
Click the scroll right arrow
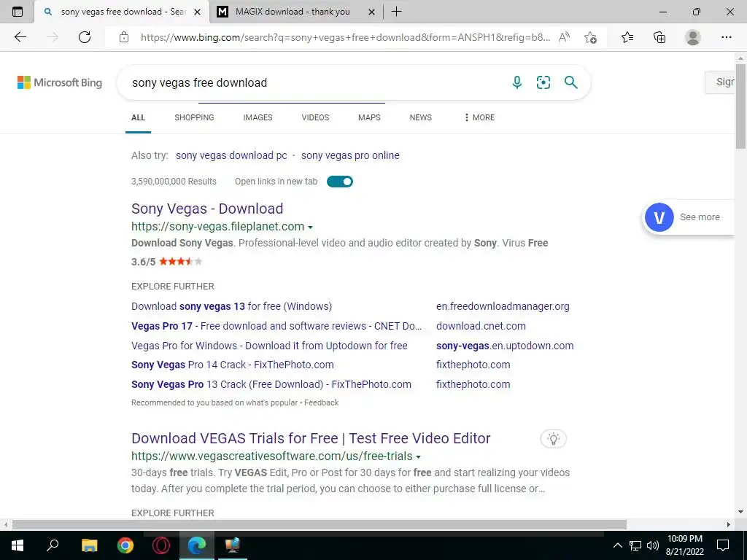tap(729, 525)
